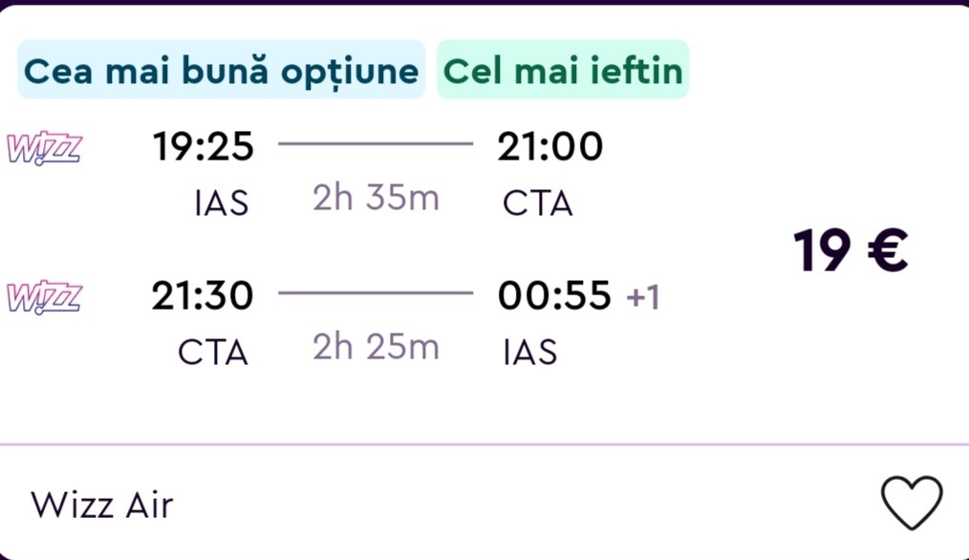Click the +1 next-day indicator
Image resolution: width=969 pixels, height=560 pixels.
(643, 298)
